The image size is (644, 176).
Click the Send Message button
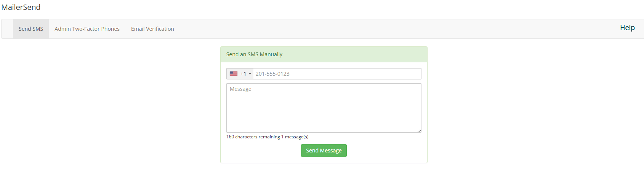point(324,151)
